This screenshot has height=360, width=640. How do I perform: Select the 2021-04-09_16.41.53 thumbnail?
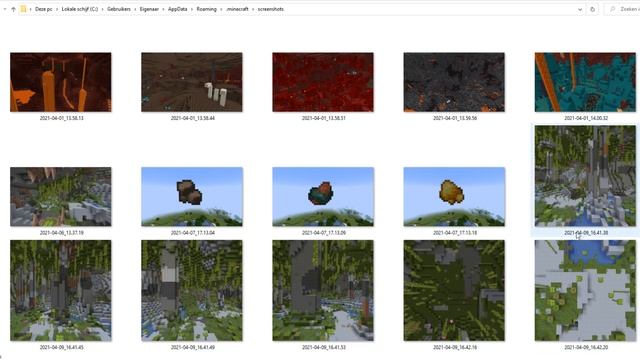coord(323,291)
